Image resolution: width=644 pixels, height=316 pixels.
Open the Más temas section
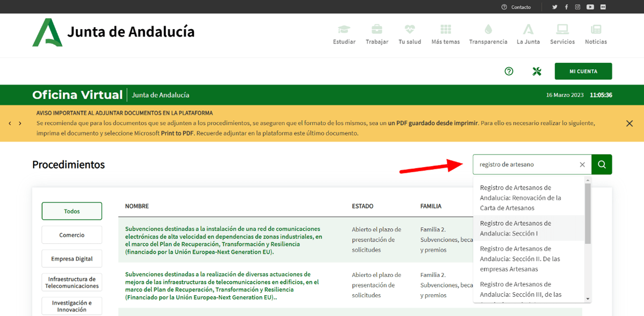[446, 35]
